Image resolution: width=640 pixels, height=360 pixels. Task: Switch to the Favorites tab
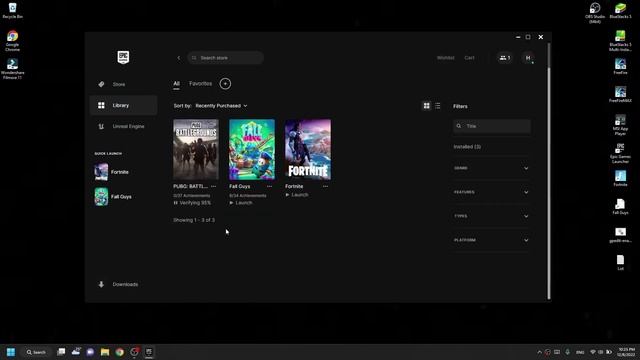pyautogui.click(x=200, y=84)
